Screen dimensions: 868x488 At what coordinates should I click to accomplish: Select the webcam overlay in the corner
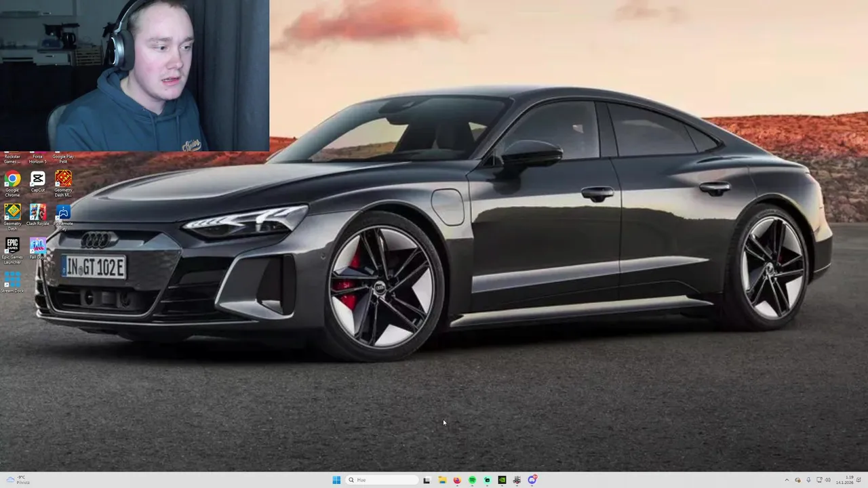point(134,75)
